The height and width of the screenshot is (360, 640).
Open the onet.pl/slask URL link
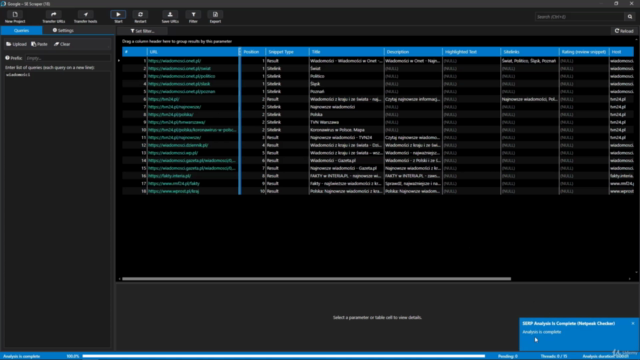(179, 84)
